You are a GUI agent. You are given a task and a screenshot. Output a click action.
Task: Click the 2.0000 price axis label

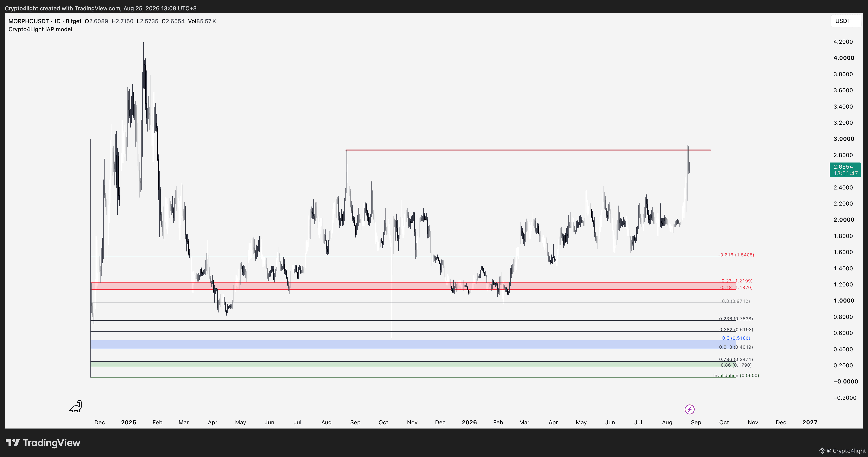tap(844, 220)
